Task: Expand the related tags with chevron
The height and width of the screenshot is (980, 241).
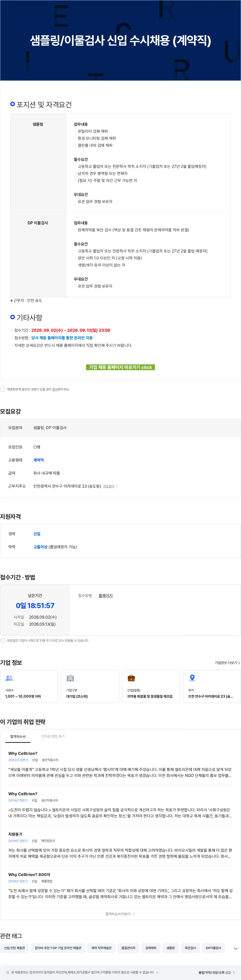Action: tap(235, 948)
